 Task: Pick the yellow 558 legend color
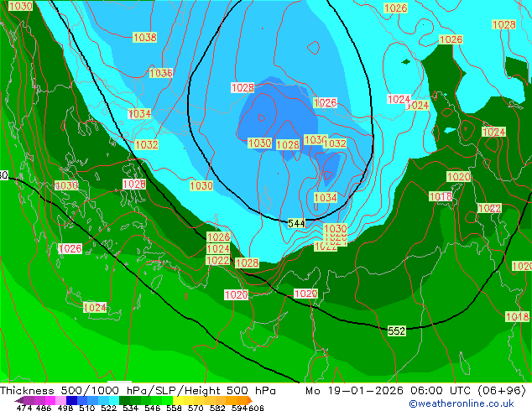click(178, 400)
